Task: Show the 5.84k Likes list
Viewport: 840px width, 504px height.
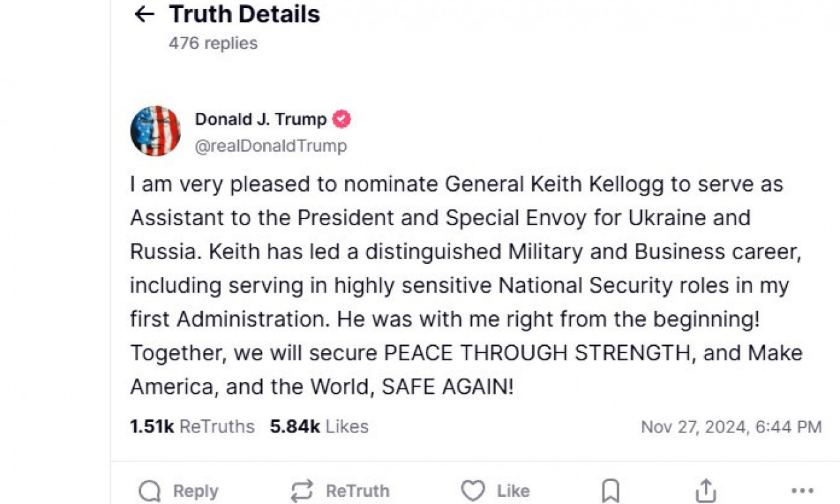Action: point(319,427)
